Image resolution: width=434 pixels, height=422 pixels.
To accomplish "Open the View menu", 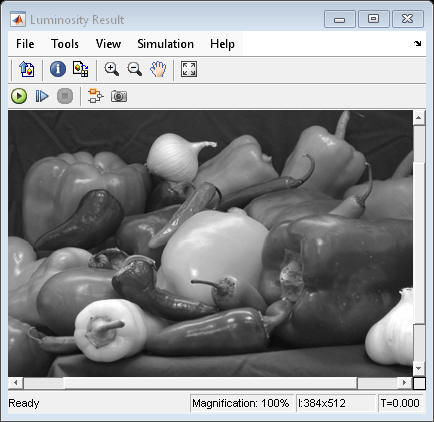I will pyautogui.click(x=108, y=44).
